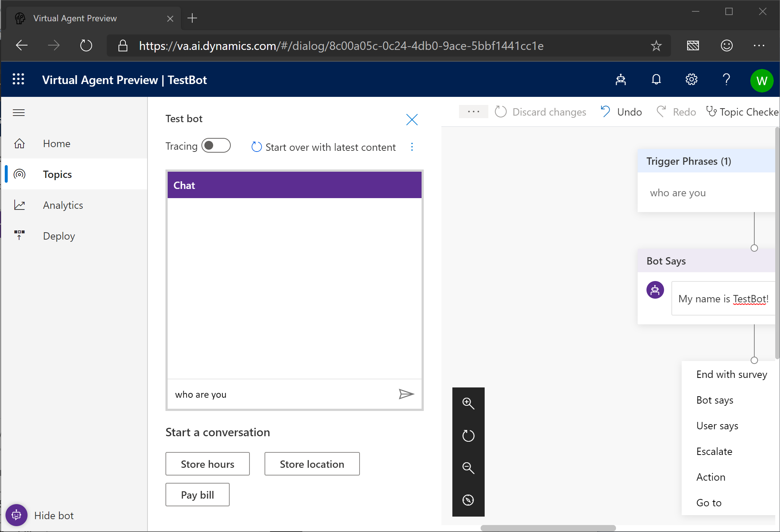780x532 pixels.
Task: Open test bot more options menu
Action: tap(412, 147)
